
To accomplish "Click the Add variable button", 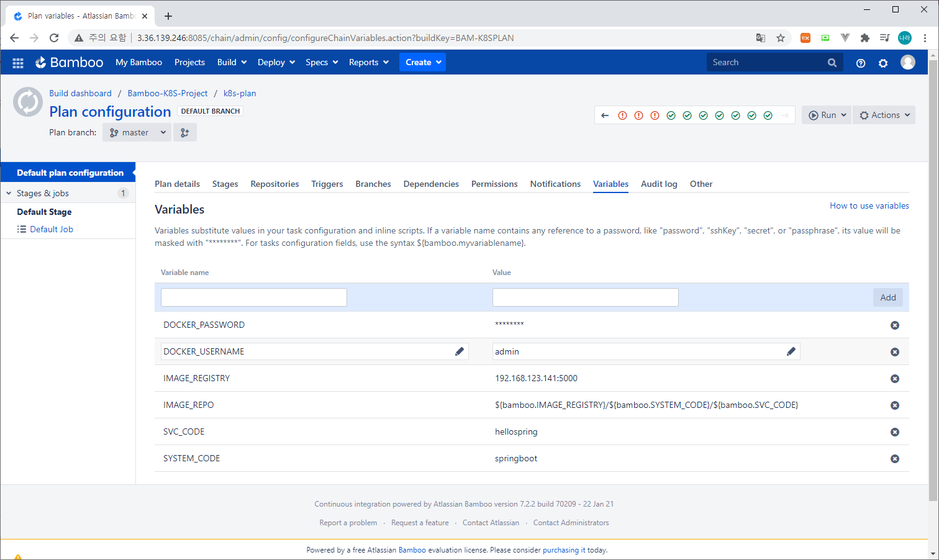I will click(888, 297).
